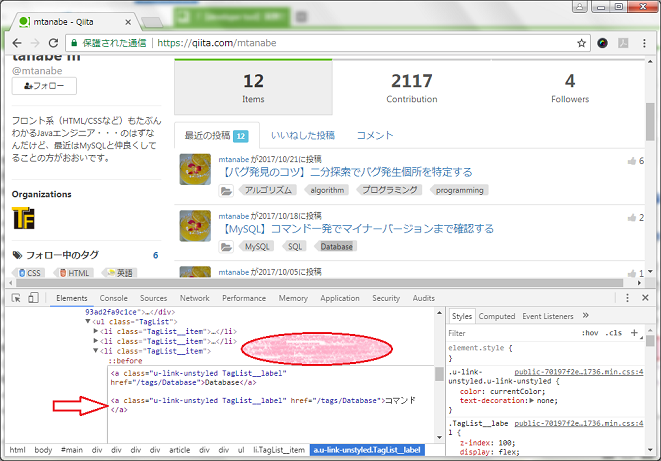Click the tag icon by フォロー中のタグ
The width and height of the screenshot is (661, 461).
point(17,255)
